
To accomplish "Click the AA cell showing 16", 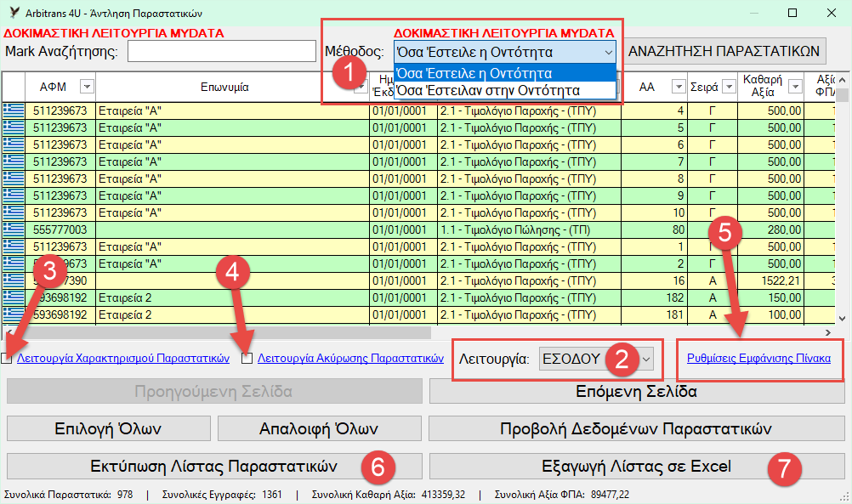I will (654, 280).
